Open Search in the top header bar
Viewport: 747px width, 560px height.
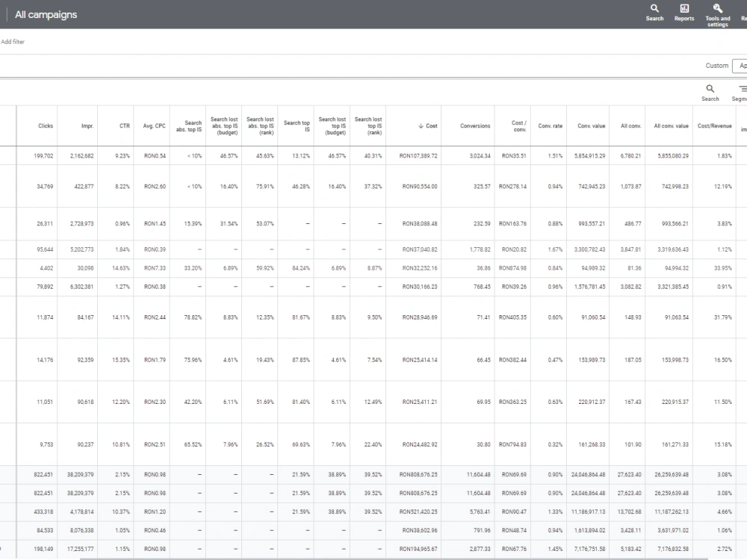tap(654, 13)
